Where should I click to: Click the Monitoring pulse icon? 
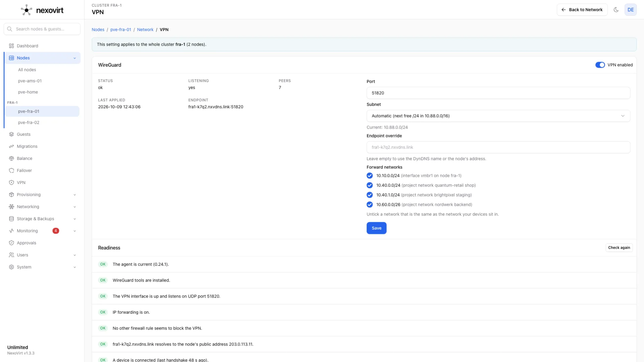11,231
